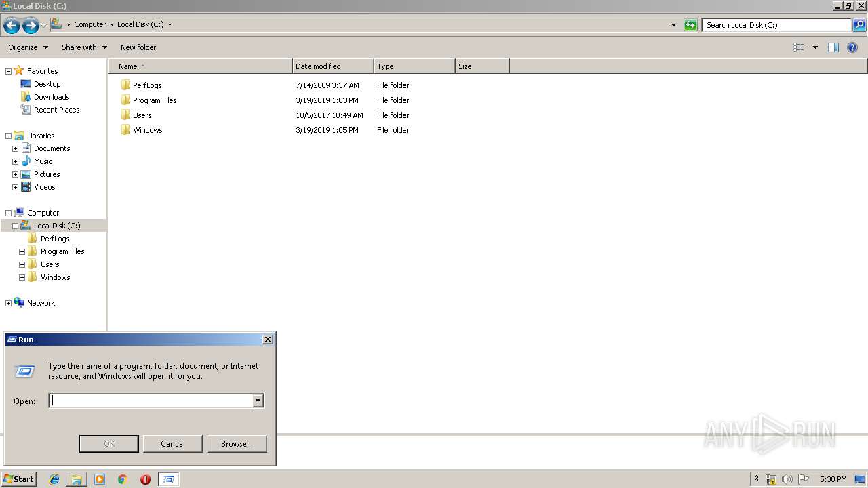Viewport: 868px width, 488px height.
Task: Toggle the preview pane icon
Action: 833,47
